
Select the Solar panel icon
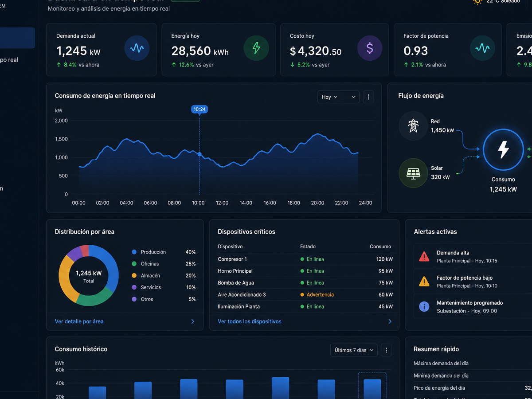pos(413,173)
